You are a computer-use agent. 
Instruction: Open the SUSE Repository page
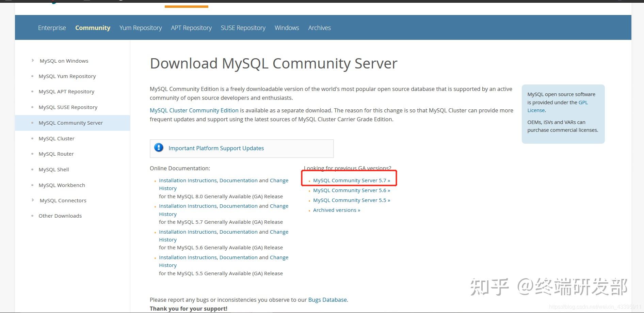point(243,28)
